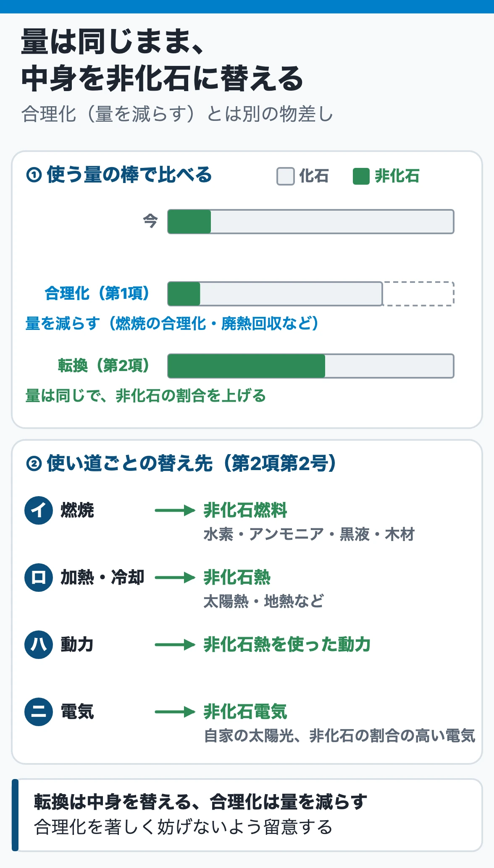The height and width of the screenshot is (868, 494).
Task: Click the ロ circle badge beside 加熱・冷却
Action: (39, 578)
